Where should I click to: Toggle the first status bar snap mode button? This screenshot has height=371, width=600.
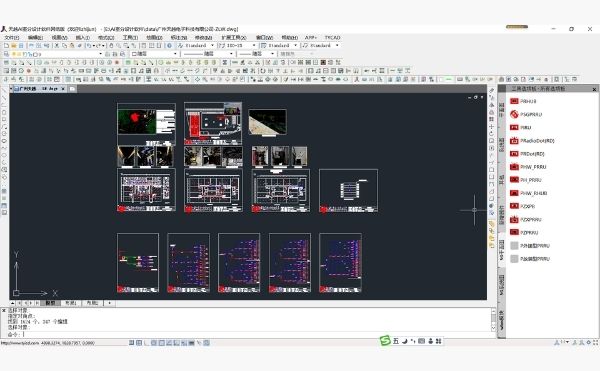[x=131, y=343]
